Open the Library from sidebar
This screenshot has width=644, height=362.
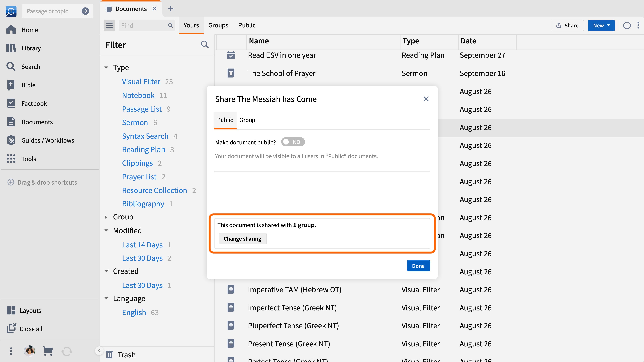click(x=24, y=48)
